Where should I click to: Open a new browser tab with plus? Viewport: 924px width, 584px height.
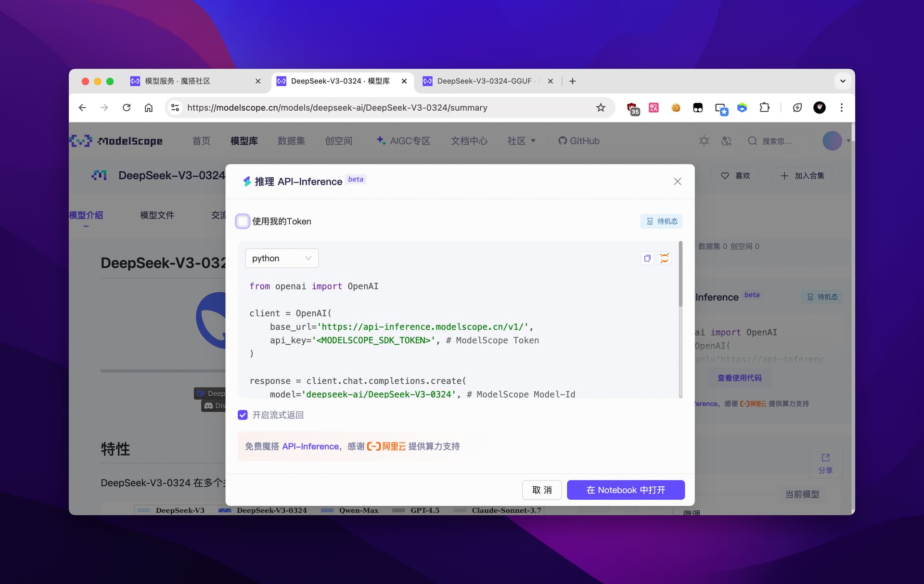pyautogui.click(x=573, y=81)
